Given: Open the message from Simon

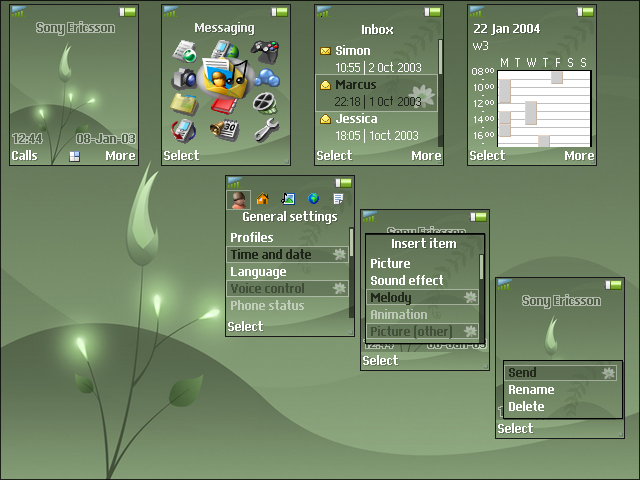Looking at the screenshot, I should (376, 58).
